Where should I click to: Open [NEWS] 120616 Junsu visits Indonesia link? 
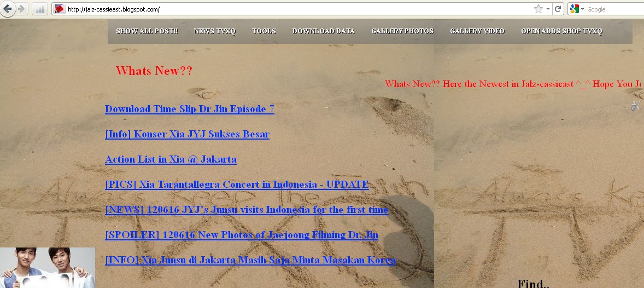(x=247, y=210)
